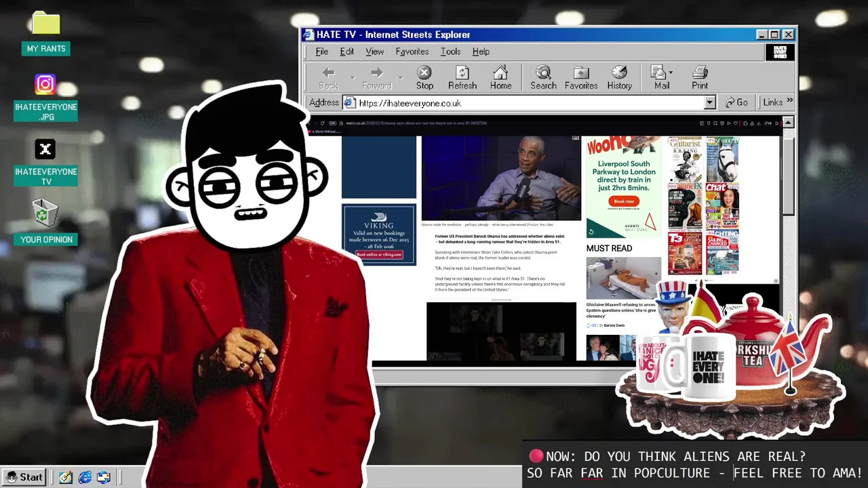Open the address bar dropdown list
The width and height of the screenshot is (868, 488).
709,103
